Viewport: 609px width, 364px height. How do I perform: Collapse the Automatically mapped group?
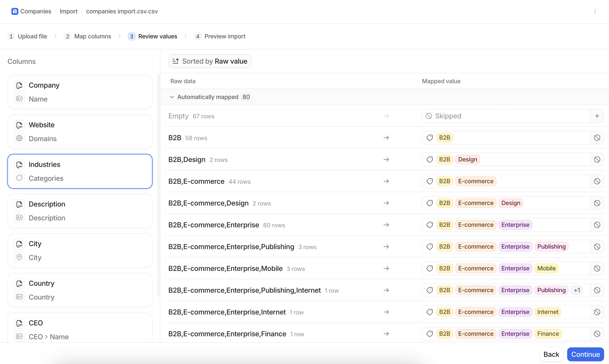(x=172, y=97)
